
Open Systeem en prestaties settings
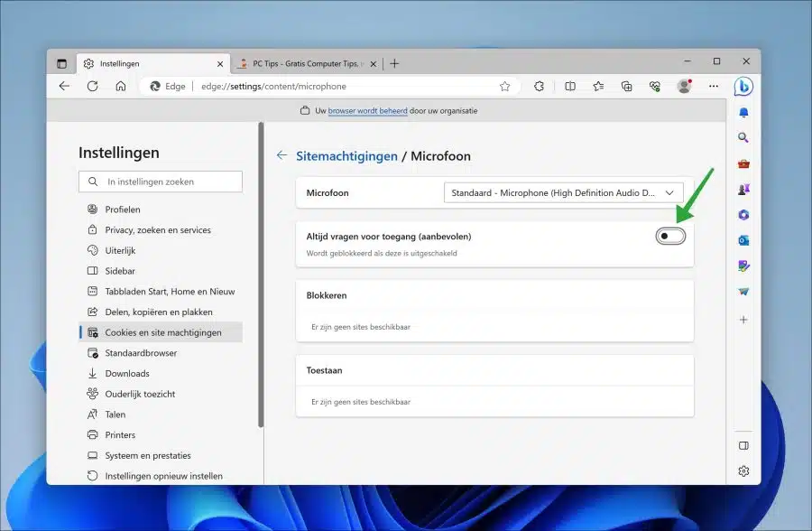tap(161, 455)
